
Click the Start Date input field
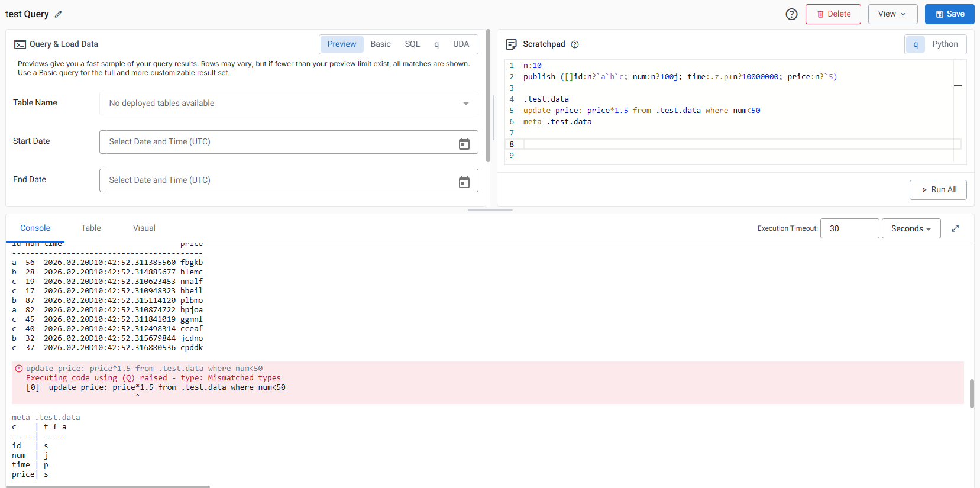(x=289, y=142)
